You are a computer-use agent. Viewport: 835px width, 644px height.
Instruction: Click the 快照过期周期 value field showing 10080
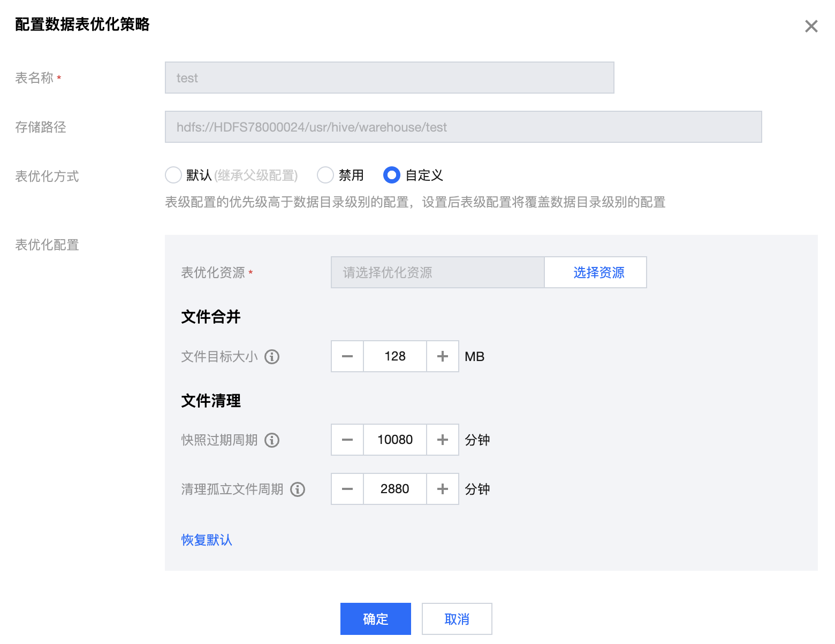tap(395, 440)
